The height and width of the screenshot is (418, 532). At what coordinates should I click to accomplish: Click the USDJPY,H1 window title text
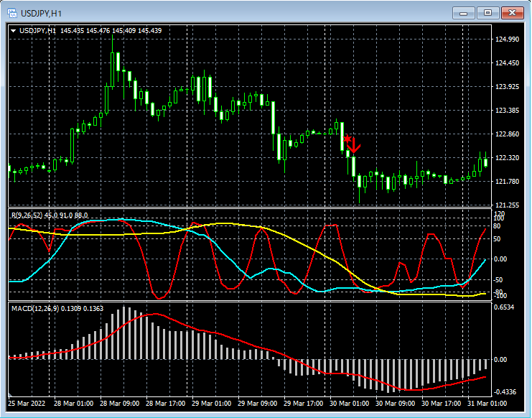42,14
